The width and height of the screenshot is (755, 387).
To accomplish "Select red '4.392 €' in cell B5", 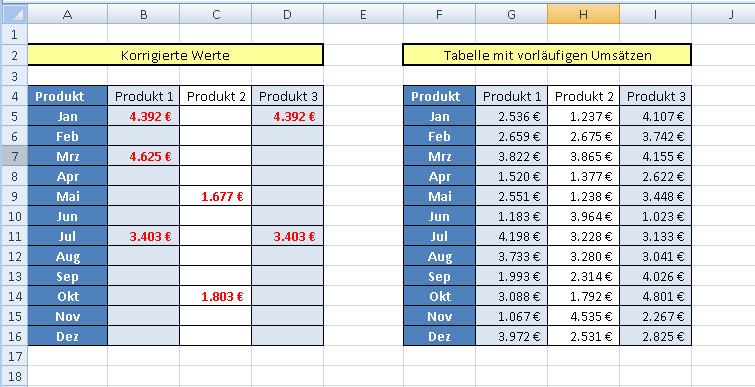I will point(143,116).
